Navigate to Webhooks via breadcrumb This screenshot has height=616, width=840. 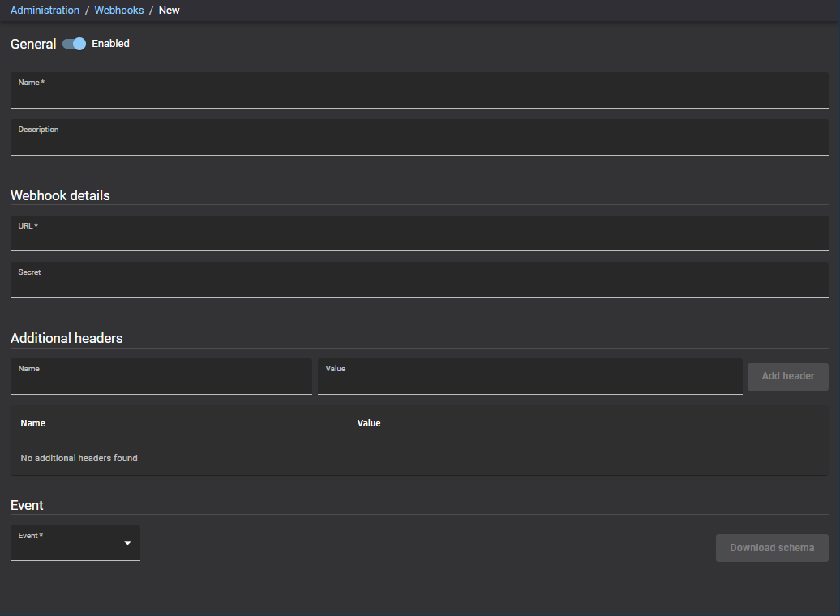coord(118,10)
